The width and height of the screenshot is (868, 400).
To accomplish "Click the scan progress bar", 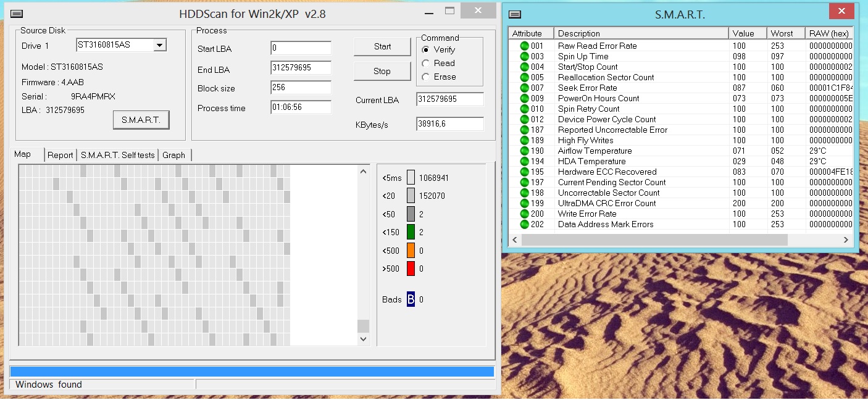I will [x=252, y=371].
